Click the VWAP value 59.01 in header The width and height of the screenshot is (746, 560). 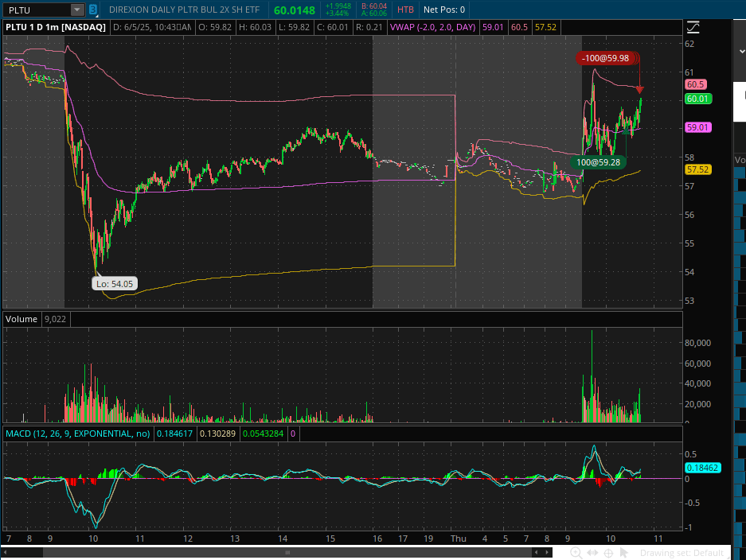[x=492, y=27]
